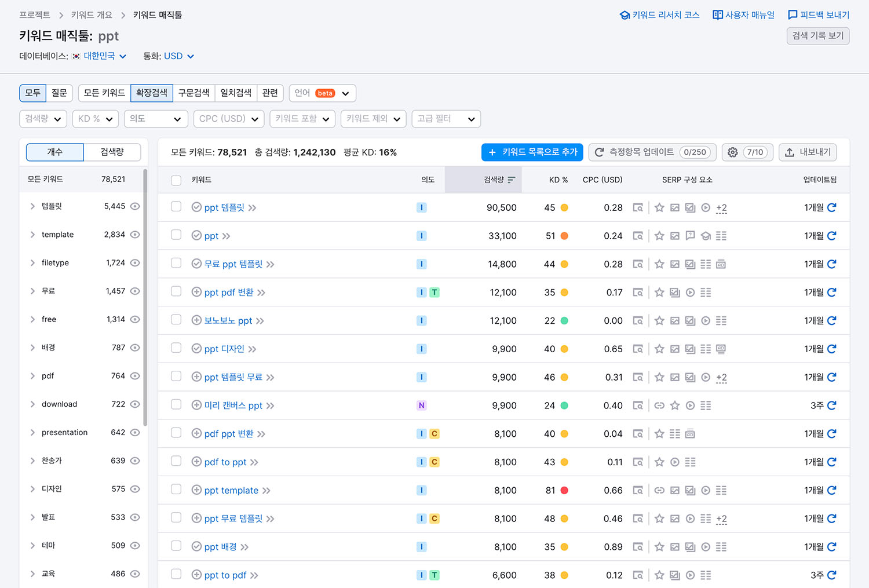
Task: Click the link icon in '미리 캔버스 ppt' row
Action: [x=659, y=406]
